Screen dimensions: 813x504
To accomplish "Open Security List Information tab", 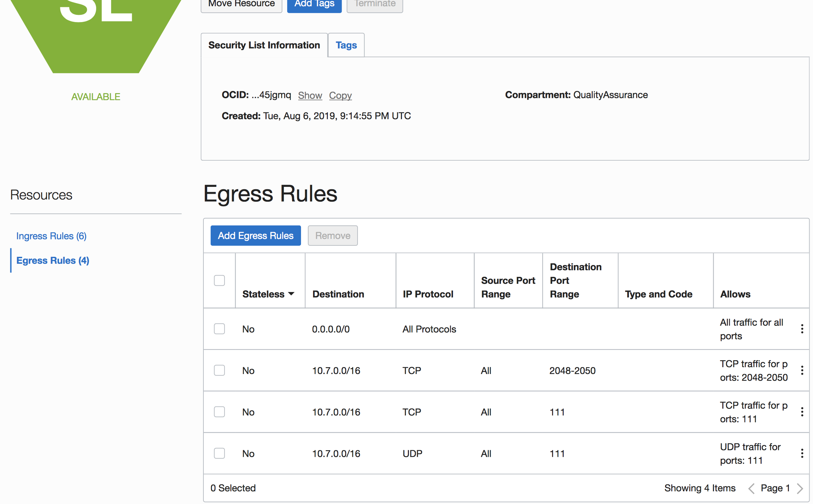I will (x=264, y=45).
